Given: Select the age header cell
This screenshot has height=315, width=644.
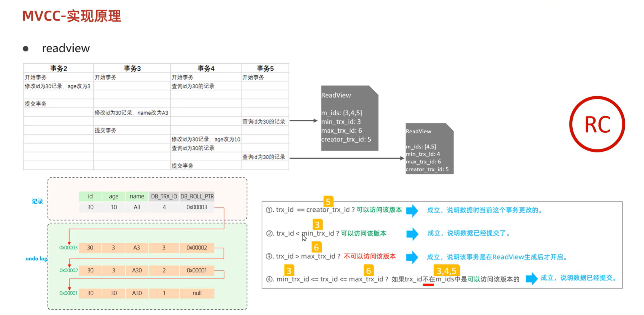Looking at the screenshot, I should (x=114, y=196).
